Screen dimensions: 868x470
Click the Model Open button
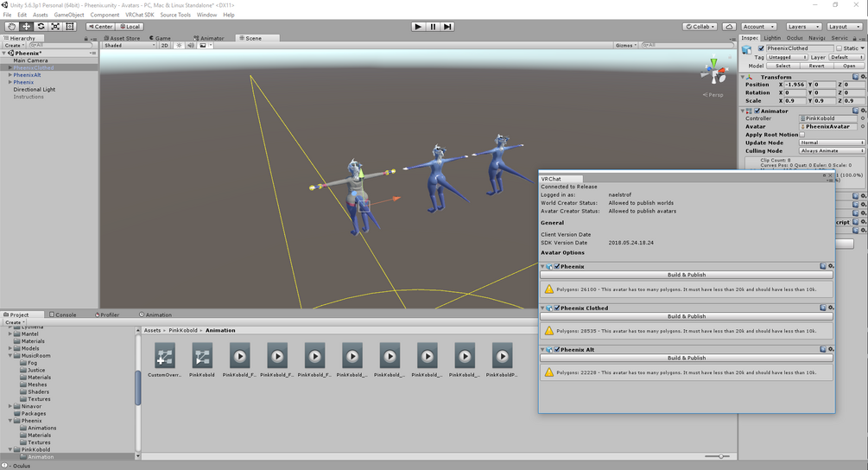pos(849,66)
